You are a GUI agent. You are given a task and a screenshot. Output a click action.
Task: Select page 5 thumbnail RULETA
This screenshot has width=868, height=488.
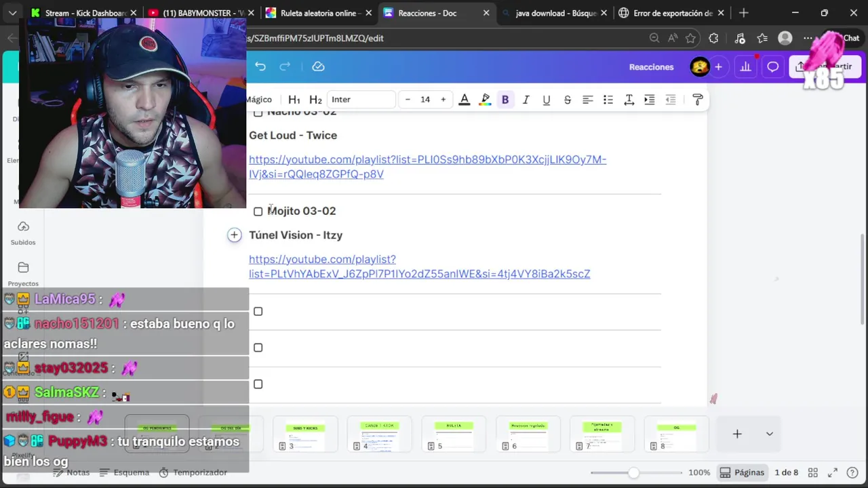point(454,434)
